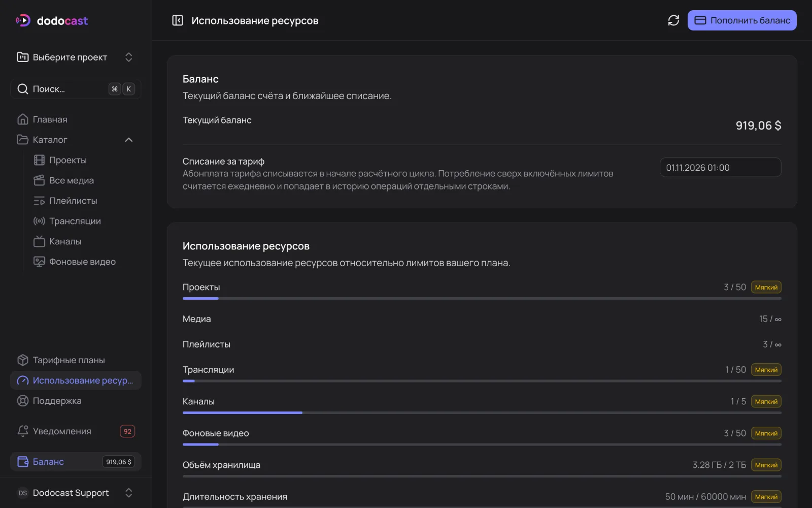
Task: Click the Плейлисты list icon
Action: pos(39,201)
